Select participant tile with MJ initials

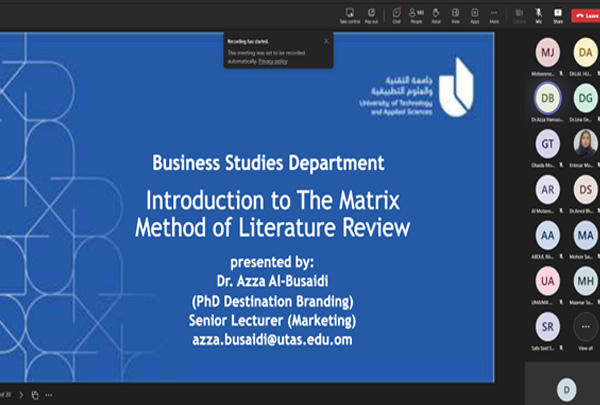click(x=547, y=52)
